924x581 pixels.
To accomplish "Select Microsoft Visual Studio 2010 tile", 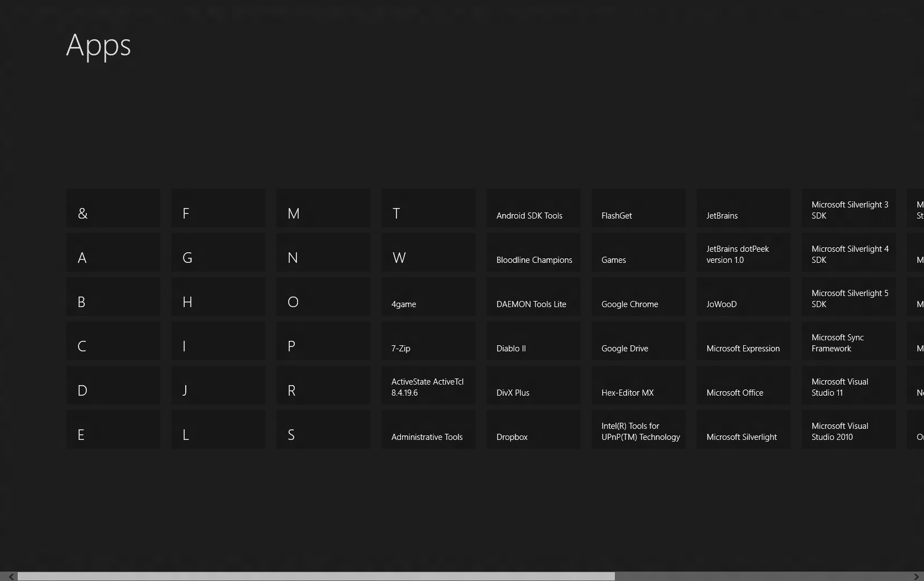I will [x=849, y=429].
